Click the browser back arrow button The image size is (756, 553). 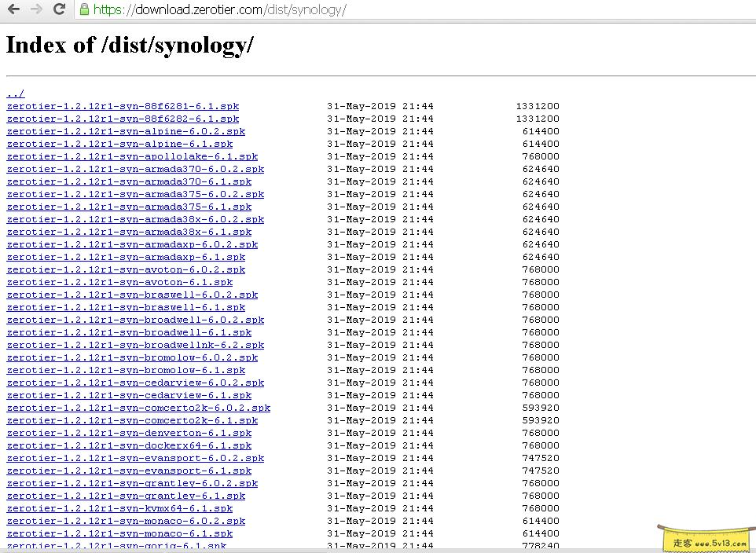[13, 9]
